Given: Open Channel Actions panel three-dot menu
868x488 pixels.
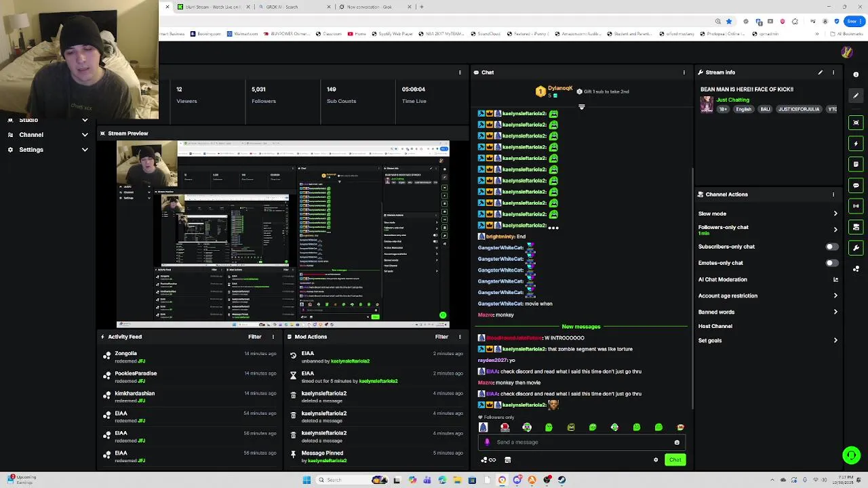Looking at the screenshot, I should click(833, 195).
